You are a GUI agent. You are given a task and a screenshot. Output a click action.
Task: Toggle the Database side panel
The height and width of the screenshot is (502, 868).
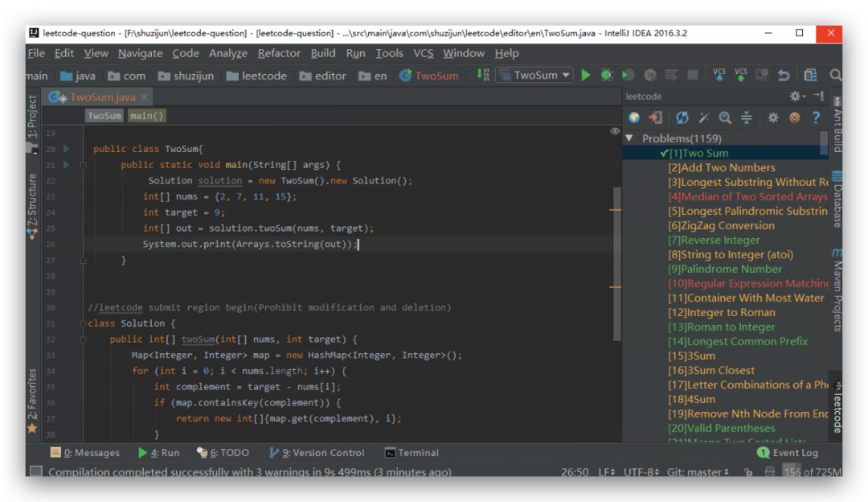pyautogui.click(x=837, y=200)
